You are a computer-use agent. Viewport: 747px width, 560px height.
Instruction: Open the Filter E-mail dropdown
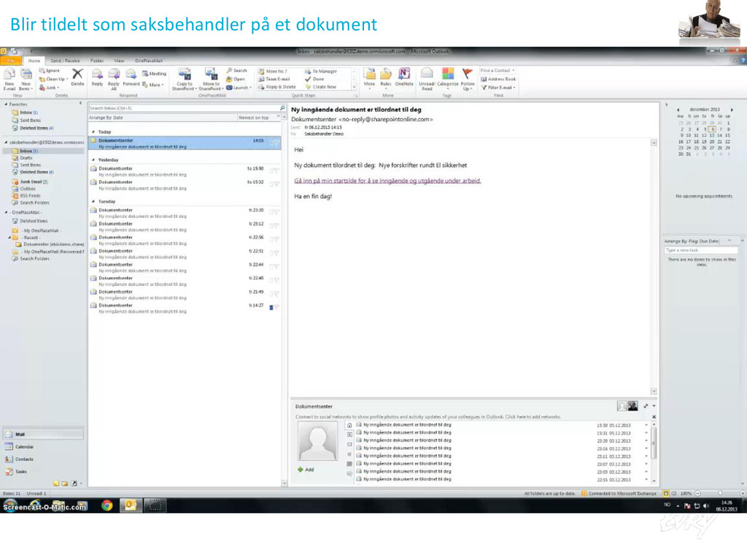click(498, 87)
